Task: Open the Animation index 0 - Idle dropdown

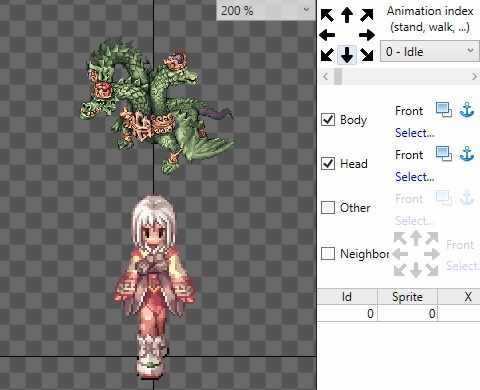Action: click(430, 52)
